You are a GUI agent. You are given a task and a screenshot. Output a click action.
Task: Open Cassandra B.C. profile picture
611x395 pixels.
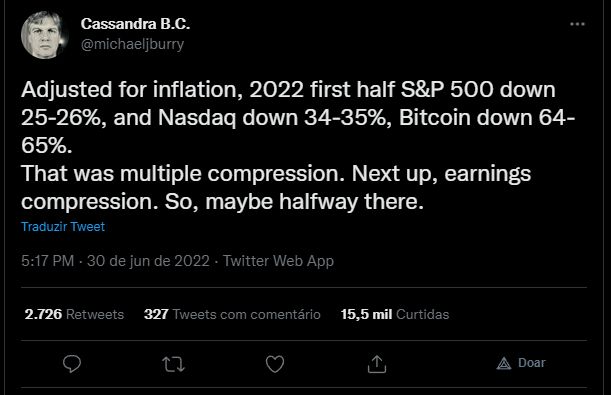(x=44, y=35)
